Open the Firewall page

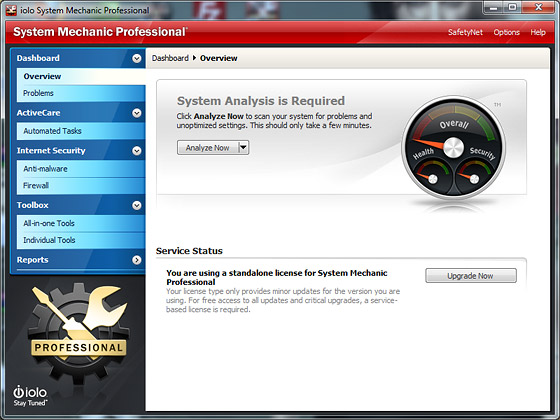click(81, 186)
